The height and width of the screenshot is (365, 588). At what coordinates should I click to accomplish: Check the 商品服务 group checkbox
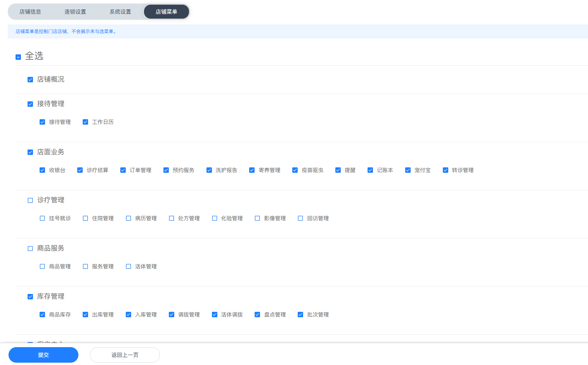click(30, 249)
